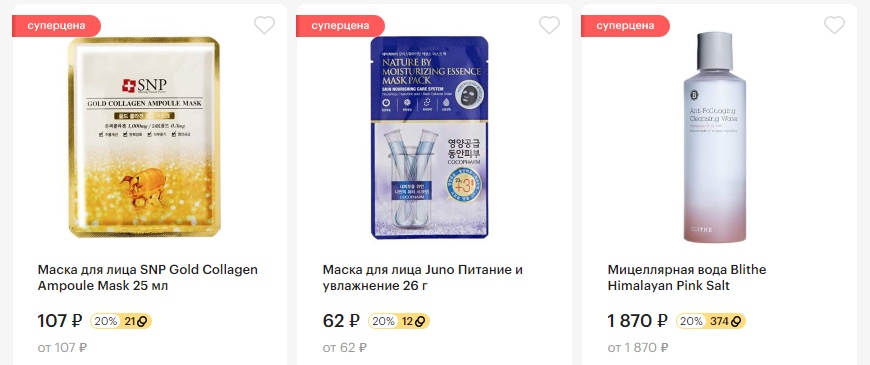The width and height of the screenshot is (870, 365).
Task: Open Маска для лица Juno Питание link
Action: (x=423, y=278)
